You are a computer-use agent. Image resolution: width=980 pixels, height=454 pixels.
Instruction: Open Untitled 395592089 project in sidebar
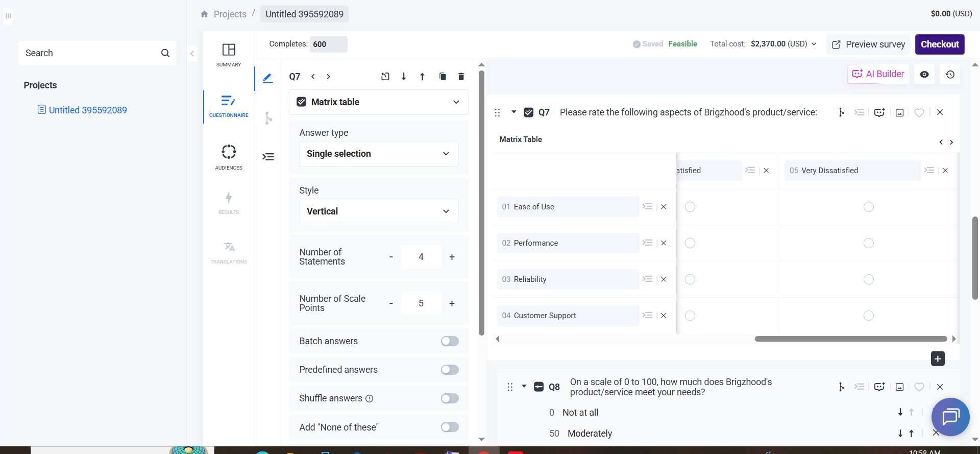pos(88,110)
